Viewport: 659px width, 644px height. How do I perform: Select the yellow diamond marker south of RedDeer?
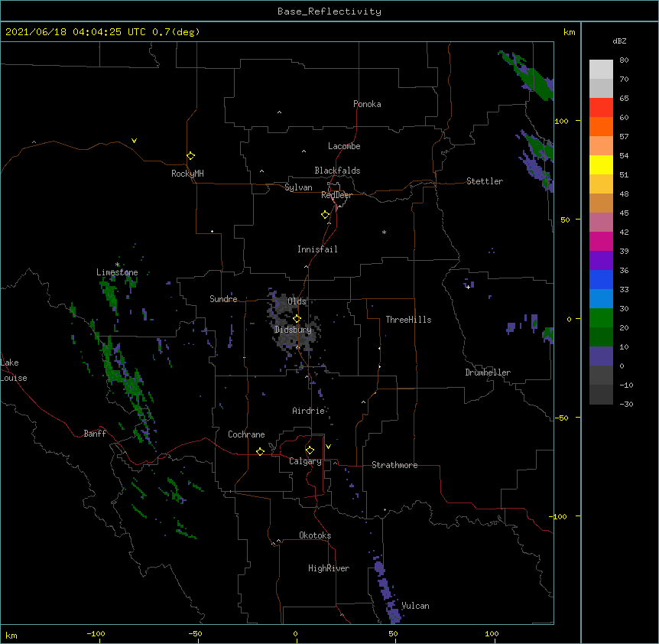[325, 215]
